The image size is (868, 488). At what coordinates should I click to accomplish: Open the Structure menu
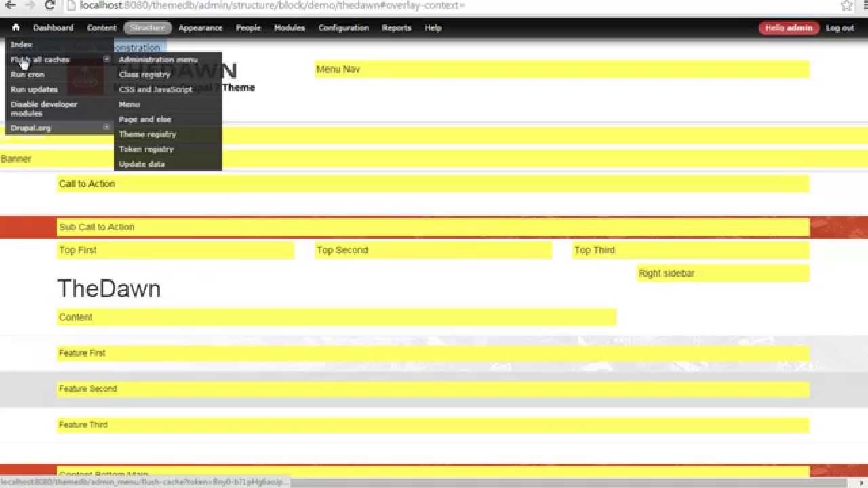[148, 28]
